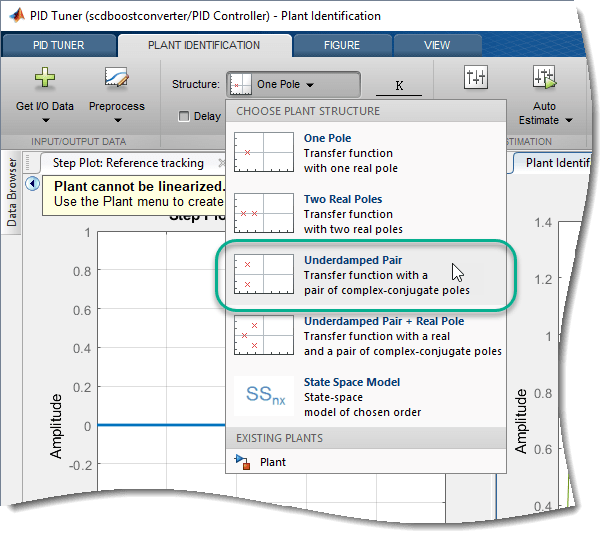Click 'Use the Plant menu to create' text
Screen dimensions: 608x539
[x=139, y=202]
